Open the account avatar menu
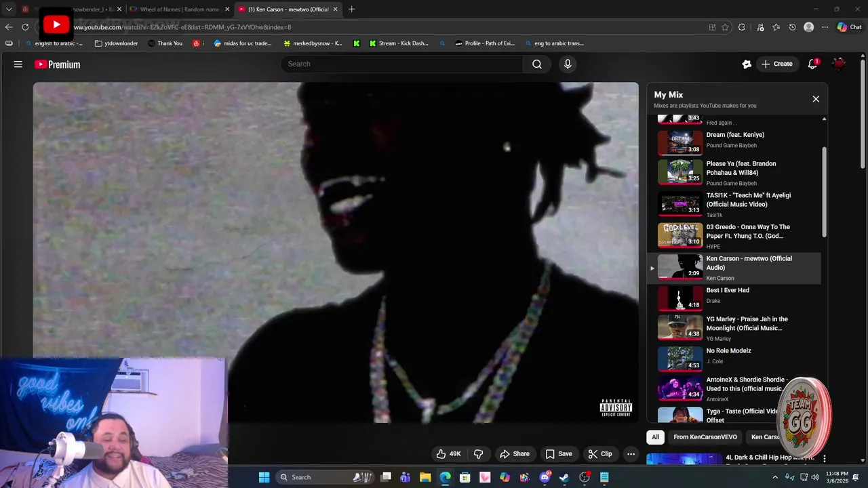 pos(839,64)
